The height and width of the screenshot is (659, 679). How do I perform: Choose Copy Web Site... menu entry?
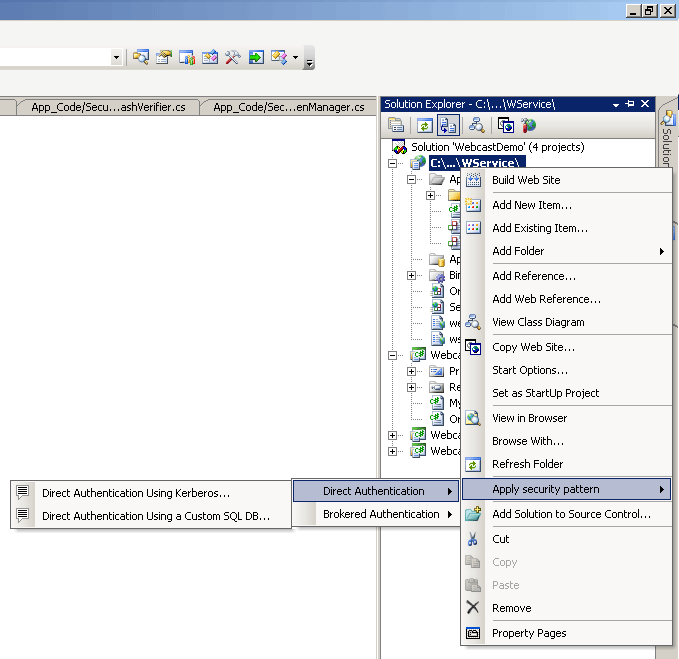[567, 347]
